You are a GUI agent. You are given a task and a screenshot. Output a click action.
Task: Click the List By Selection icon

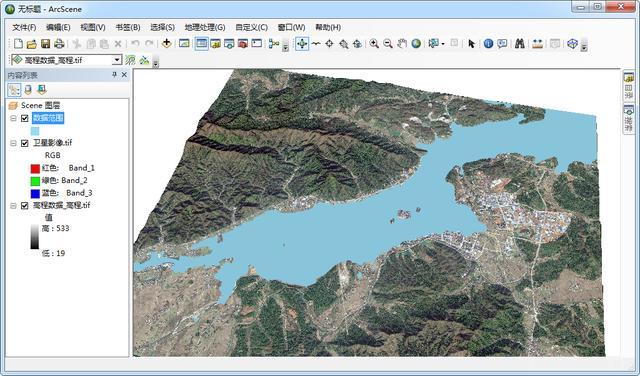click(x=42, y=89)
